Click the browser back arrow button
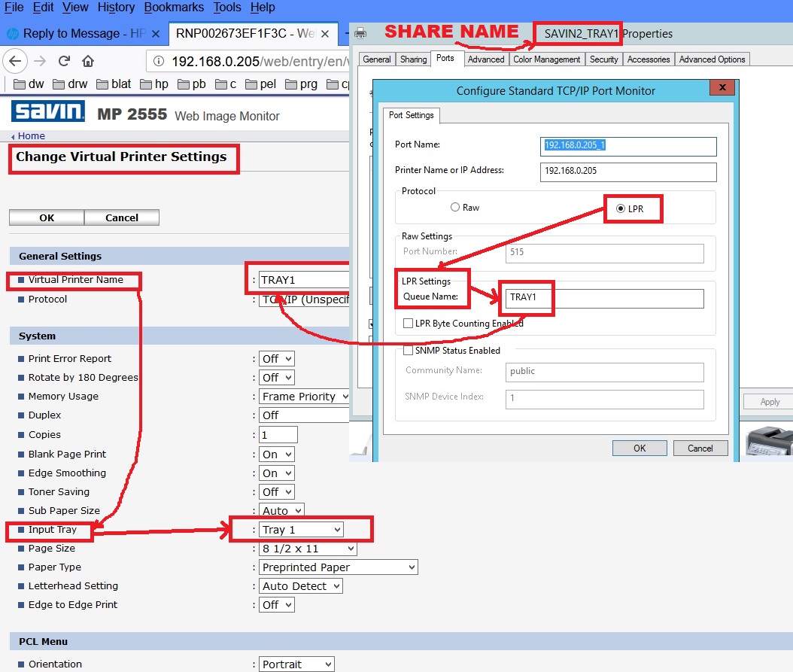The height and width of the screenshot is (672, 793). point(16,61)
